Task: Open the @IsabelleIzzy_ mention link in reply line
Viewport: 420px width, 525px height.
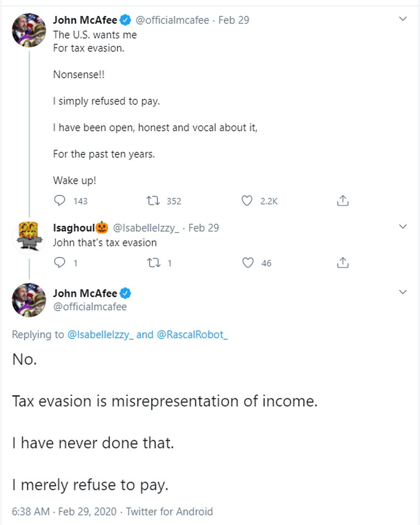Action: point(100,334)
